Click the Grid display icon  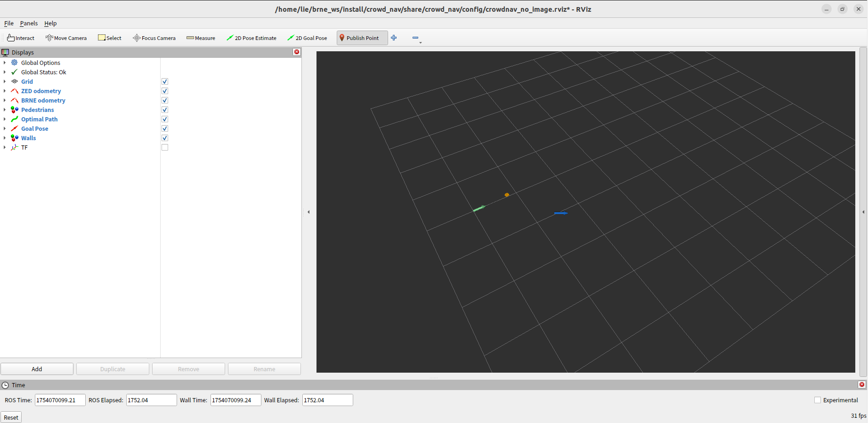point(15,81)
